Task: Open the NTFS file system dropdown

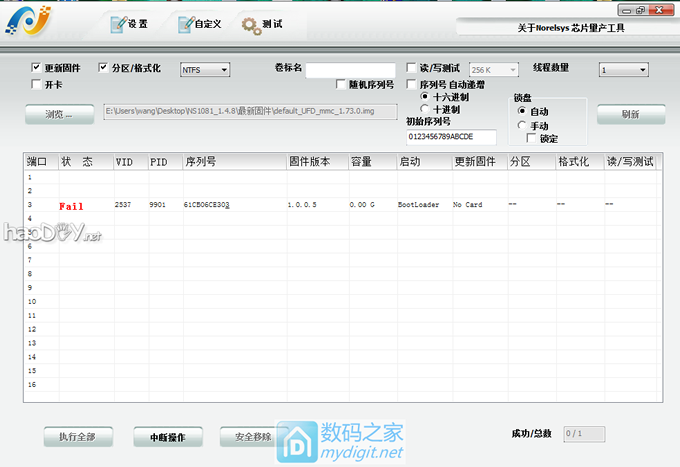Action: (x=205, y=69)
